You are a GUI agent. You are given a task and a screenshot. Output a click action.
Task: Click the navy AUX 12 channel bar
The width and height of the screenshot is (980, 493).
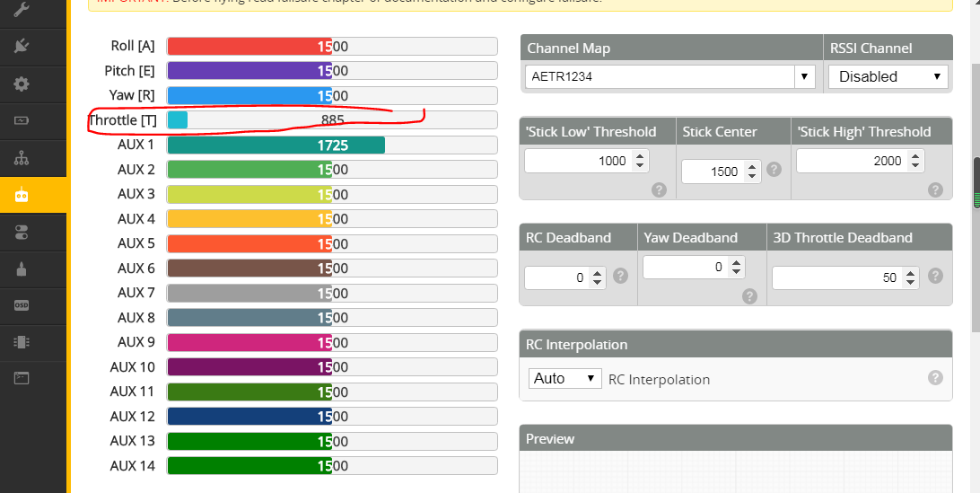point(332,417)
